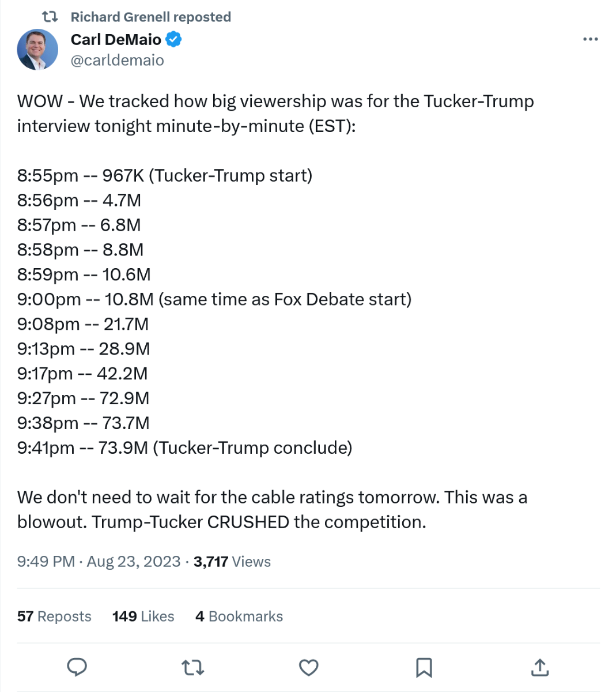Visit the @carldemaio handle
The width and height of the screenshot is (616, 692).
[117, 60]
